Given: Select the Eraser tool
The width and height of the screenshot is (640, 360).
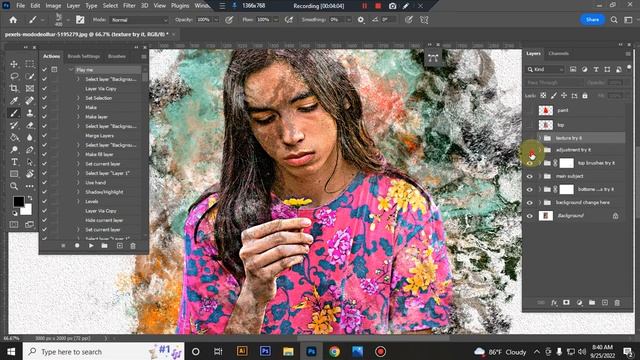Looking at the screenshot, I should [x=30, y=125].
